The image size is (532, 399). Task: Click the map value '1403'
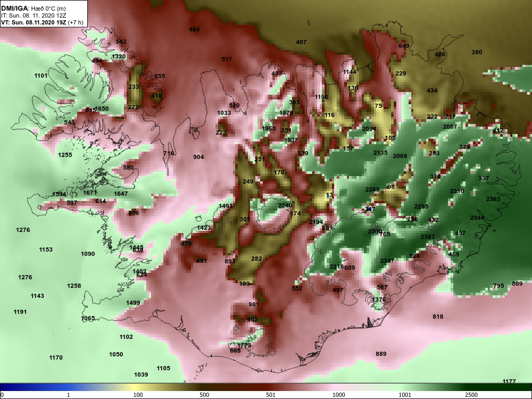click(226, 206)
